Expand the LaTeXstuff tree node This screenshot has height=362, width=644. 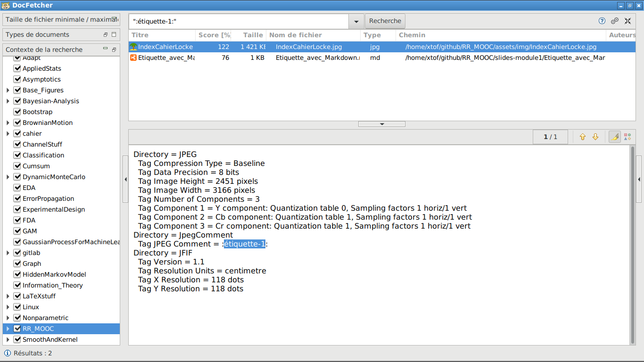click(8, 296)
